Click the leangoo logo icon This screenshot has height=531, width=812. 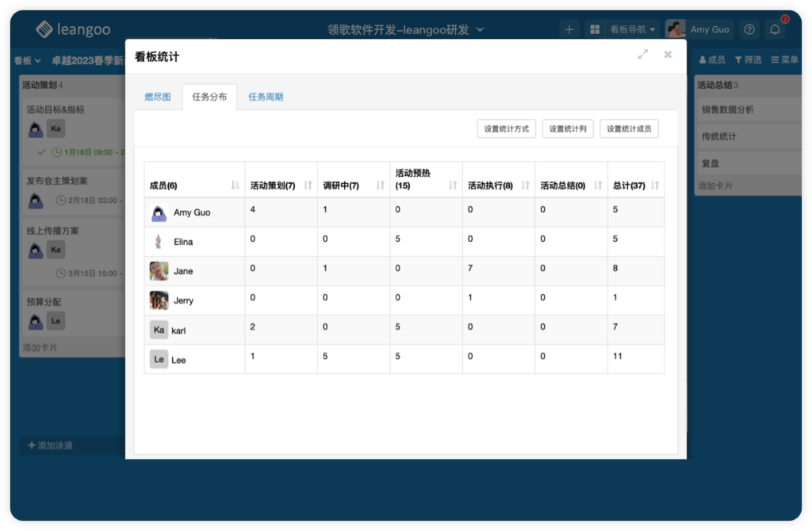(44, 29)
